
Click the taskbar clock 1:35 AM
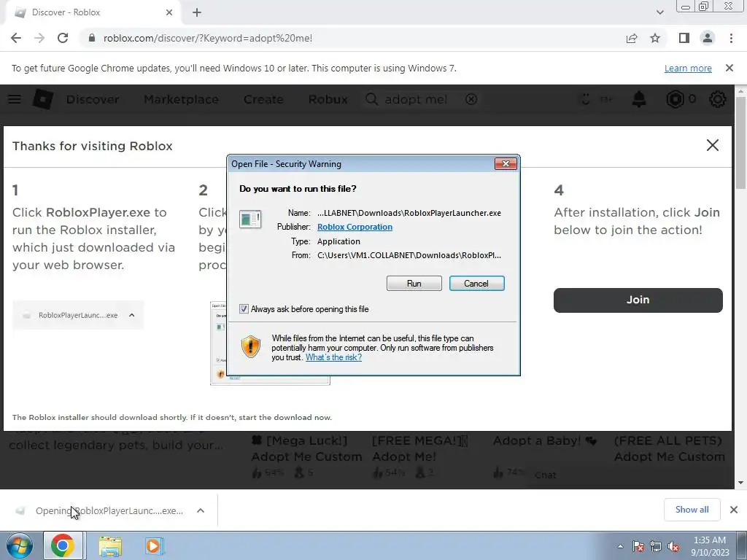pyautogui.click(x=710, y=546)
